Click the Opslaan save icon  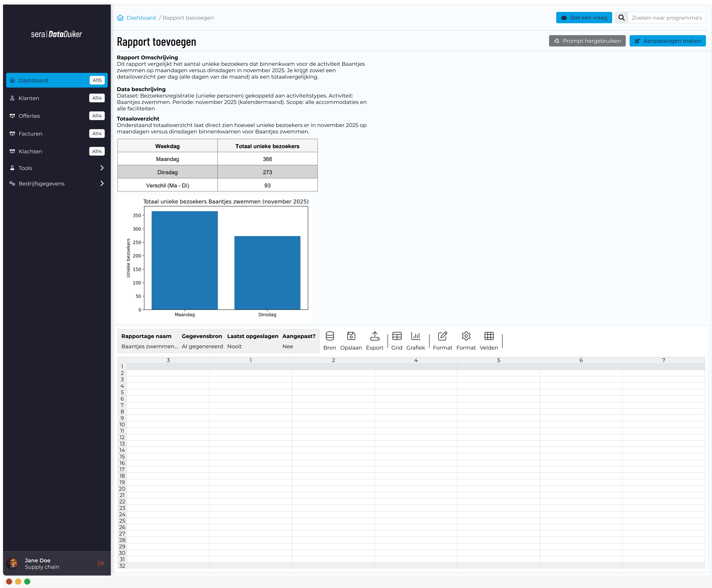351,336
